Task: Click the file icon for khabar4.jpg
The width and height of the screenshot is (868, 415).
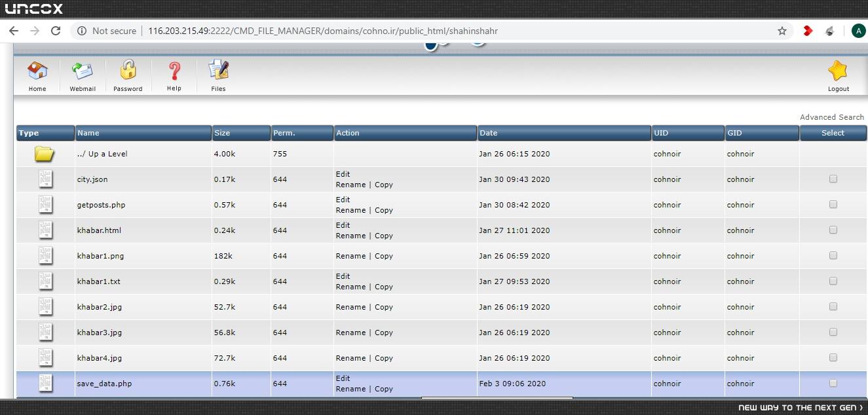Action: pyautogui.click(x=45, y=357)
